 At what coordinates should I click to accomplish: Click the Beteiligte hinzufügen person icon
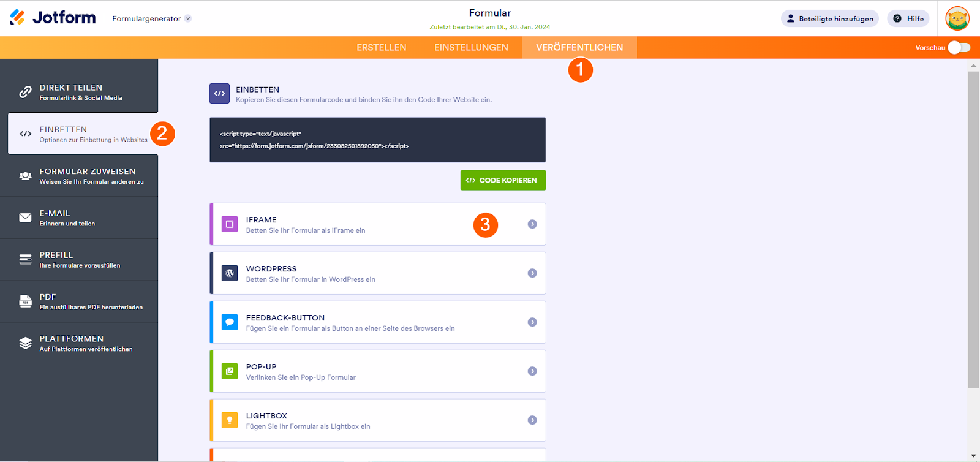tap(791, 18)
